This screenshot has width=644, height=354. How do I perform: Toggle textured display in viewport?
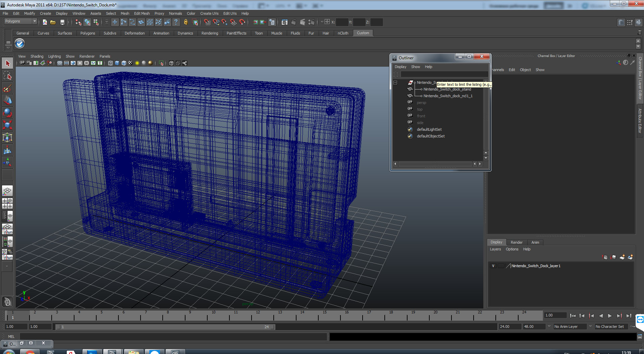pos(130,63)
